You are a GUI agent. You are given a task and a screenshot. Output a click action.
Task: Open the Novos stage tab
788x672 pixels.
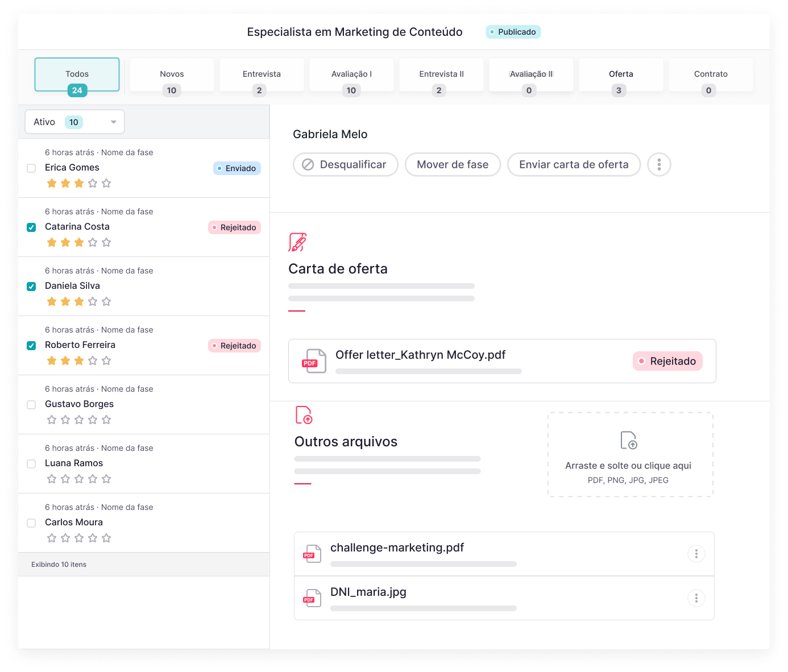coord(172,74)
